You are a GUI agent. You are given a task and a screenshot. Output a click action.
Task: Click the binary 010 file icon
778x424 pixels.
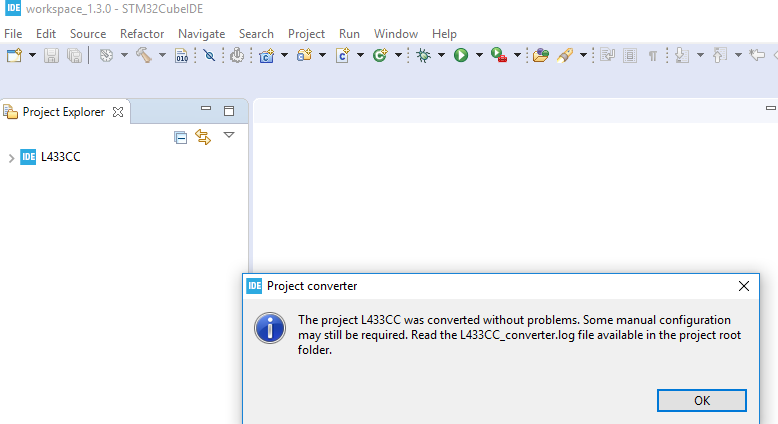tap(182, 56)
